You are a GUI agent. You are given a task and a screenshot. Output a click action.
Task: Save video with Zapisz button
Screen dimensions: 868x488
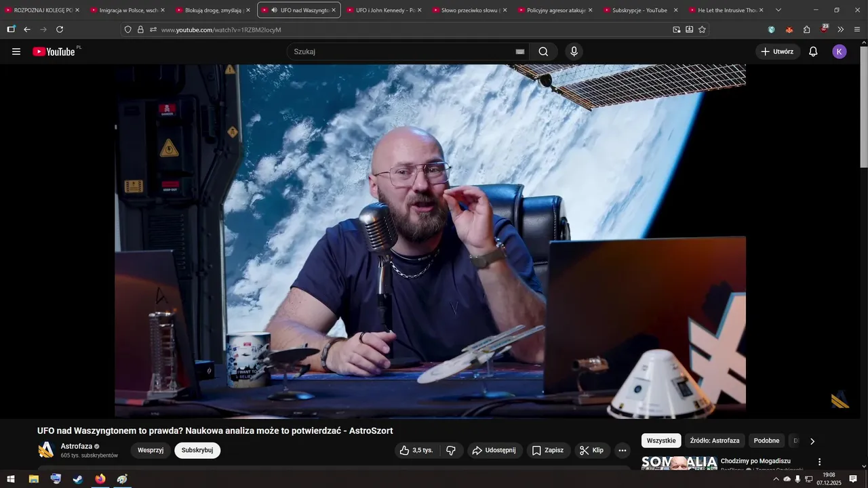tap(549, 450)
